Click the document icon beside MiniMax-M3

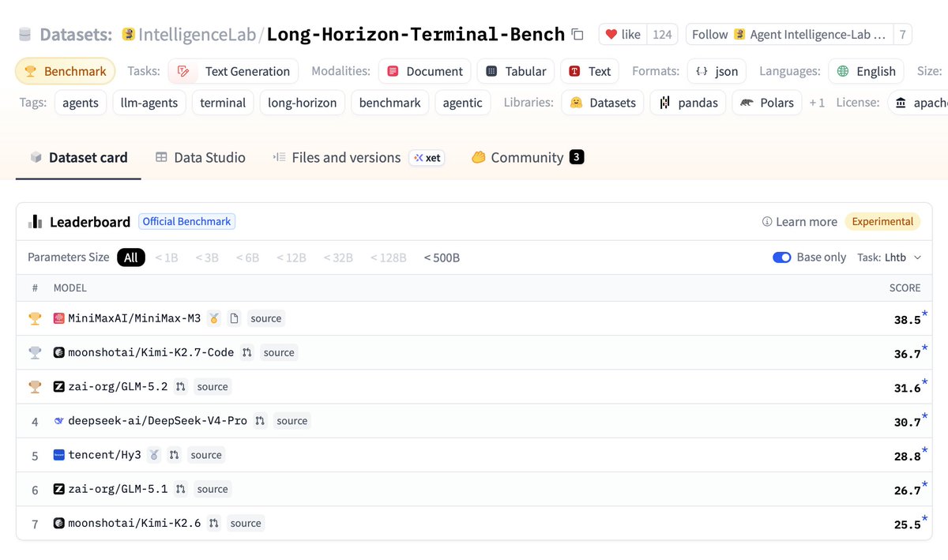(x=234, y=318)
